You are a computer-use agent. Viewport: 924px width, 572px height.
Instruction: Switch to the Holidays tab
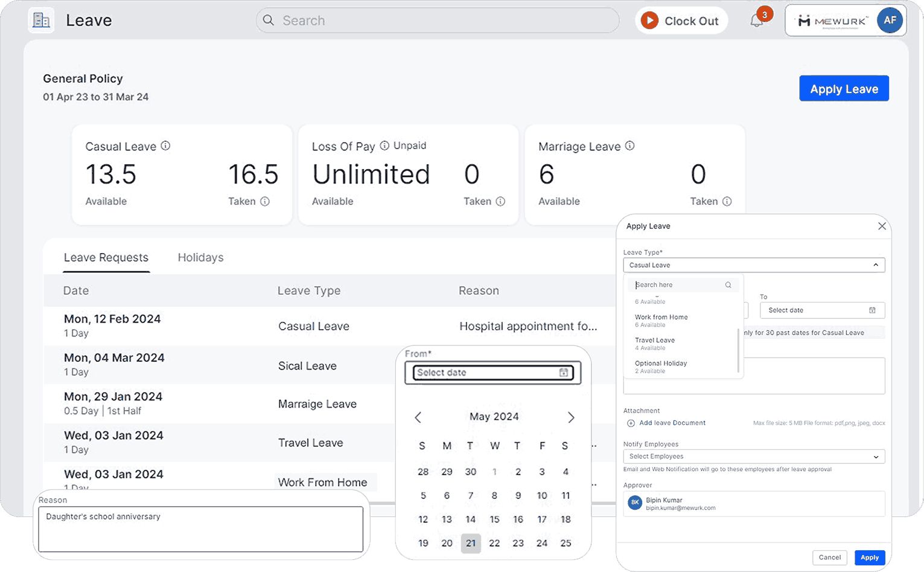[x=200, y=258]
